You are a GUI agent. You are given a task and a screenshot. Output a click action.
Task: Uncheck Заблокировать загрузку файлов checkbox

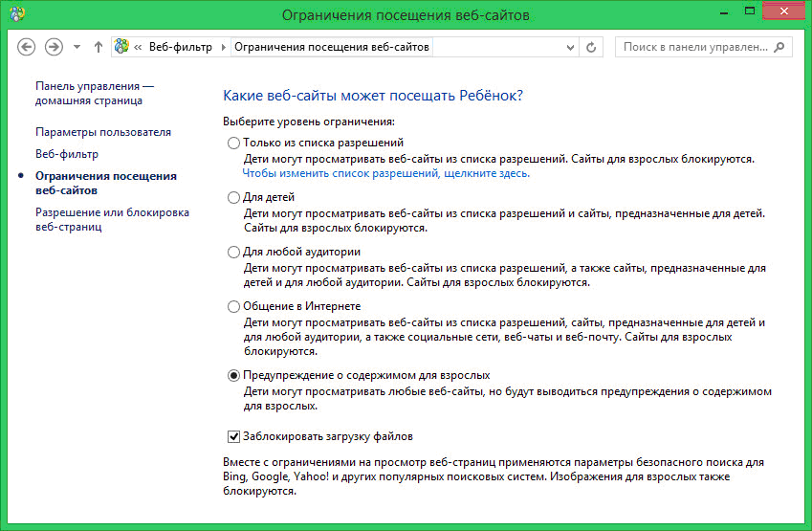pos(233,436)
